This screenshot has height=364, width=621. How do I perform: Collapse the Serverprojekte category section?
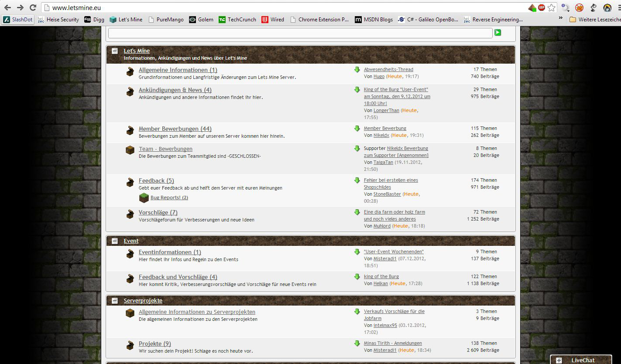(115, 301)
